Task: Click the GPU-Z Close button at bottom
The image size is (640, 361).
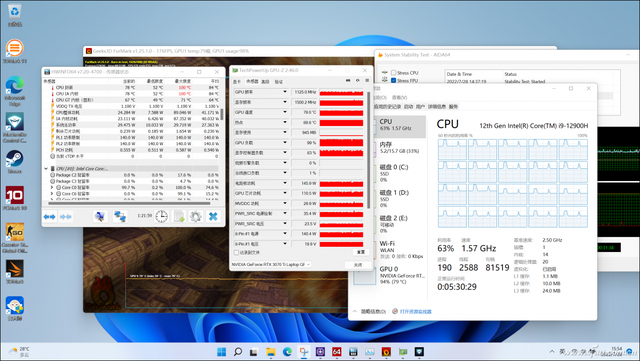Action: [358, 265]
